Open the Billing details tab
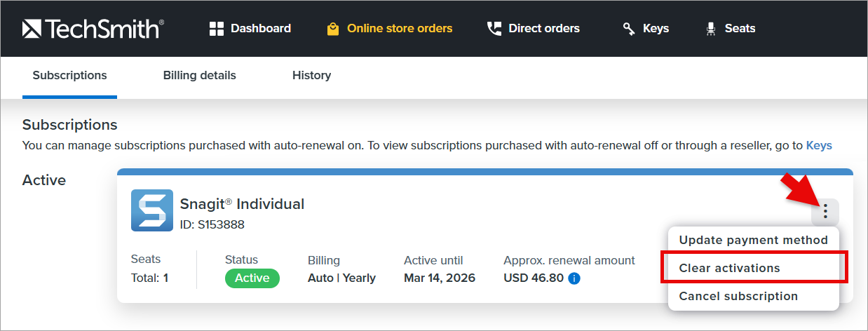 click(x=200, y=75)
